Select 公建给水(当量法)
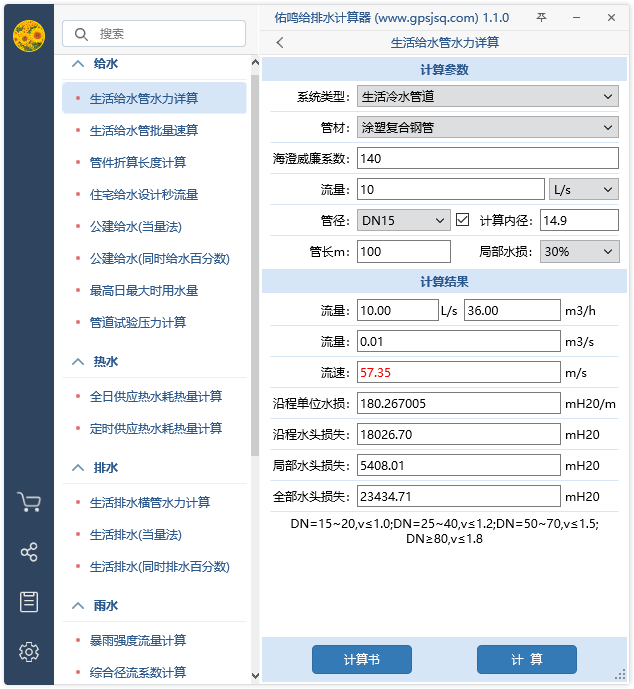 136,226
